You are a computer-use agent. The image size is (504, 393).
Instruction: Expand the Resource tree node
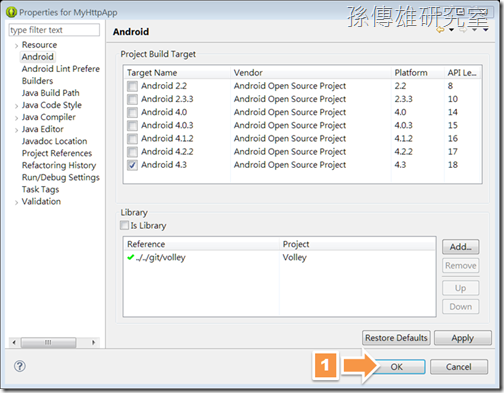click(x=16, y=46)
